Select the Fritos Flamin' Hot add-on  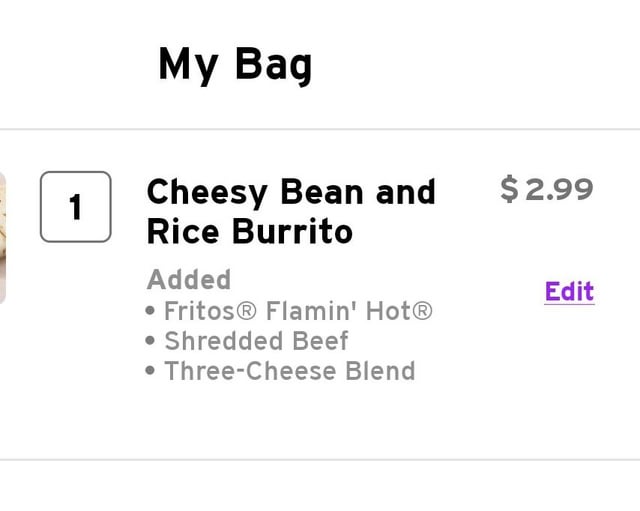click(x=298, y=311)
